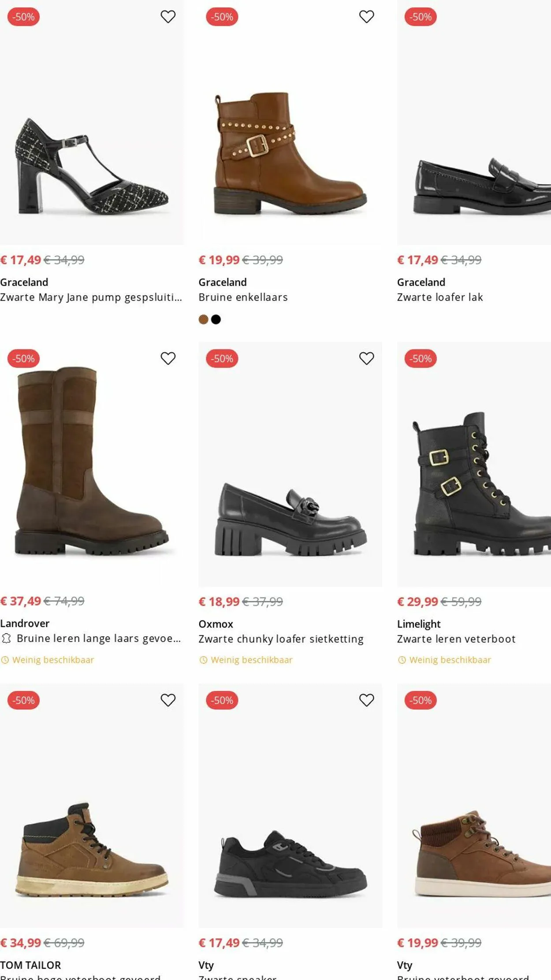The image size is (551, 980).
Task: Favorite the Vty zwarte sneaker heart
Action: [366, 700]
